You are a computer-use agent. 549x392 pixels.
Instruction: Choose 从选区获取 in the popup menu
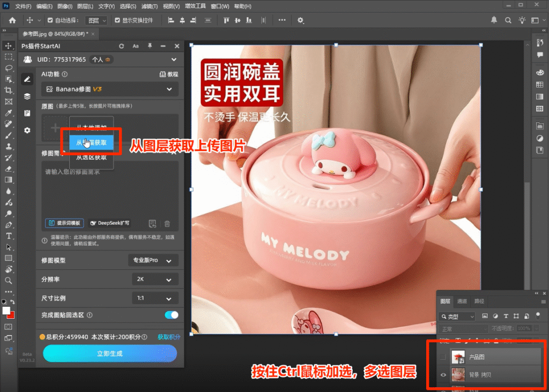tap(91, 157)
